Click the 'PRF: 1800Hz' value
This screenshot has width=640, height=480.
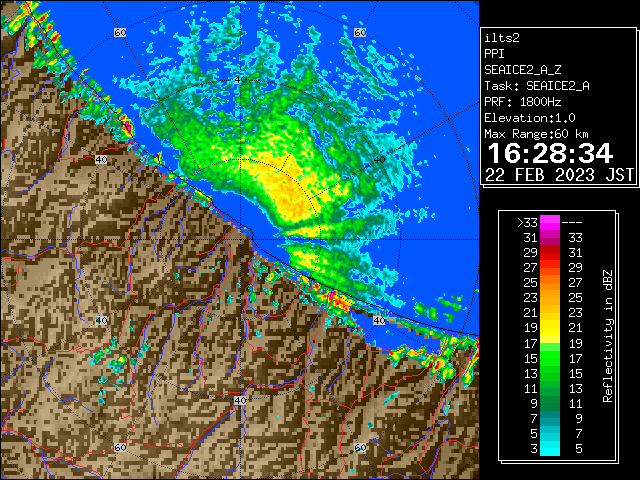(x=522, y=102)
